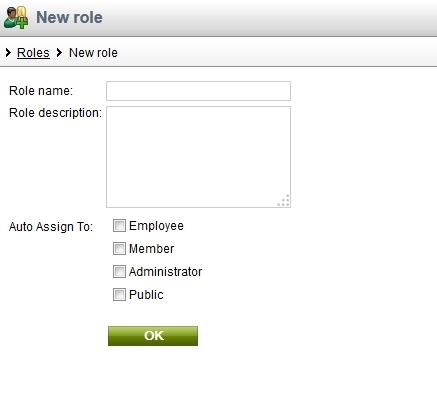This screenshot has height=408, width=437.
Task: Click the New role breadcrumb text
Action: [93, 53]
